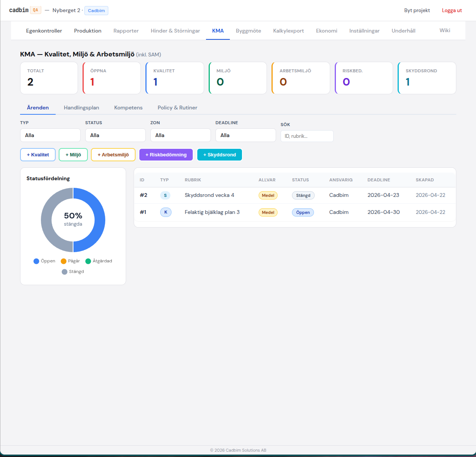Click the QA badge next to cadbim logo
This screenshot has height=457, width=476.
(36, 10)
